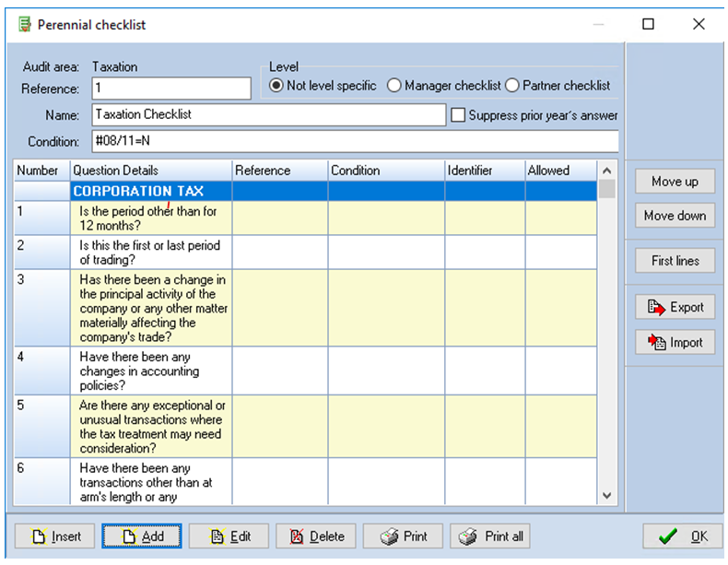Click the Question Details column header
Image resolution: width=728 pixels, height=565 pixels.
tap(151, 171)
